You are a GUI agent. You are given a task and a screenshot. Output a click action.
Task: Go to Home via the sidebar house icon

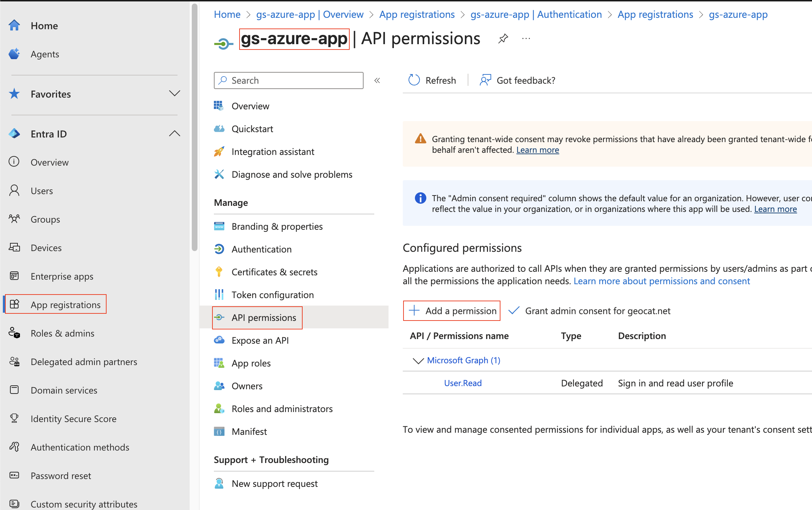14,25
